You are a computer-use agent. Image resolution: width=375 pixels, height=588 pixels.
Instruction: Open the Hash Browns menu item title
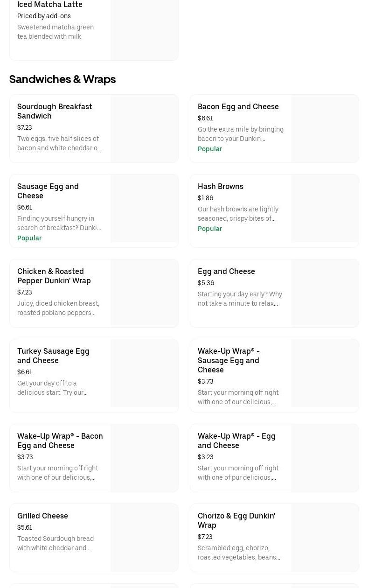click(x=220, y=186)
